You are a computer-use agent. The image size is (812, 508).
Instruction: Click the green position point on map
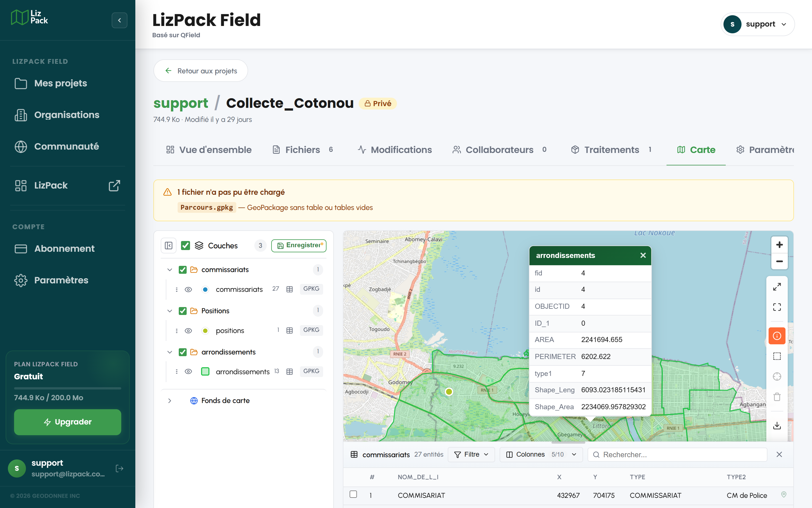pos(449,392)
